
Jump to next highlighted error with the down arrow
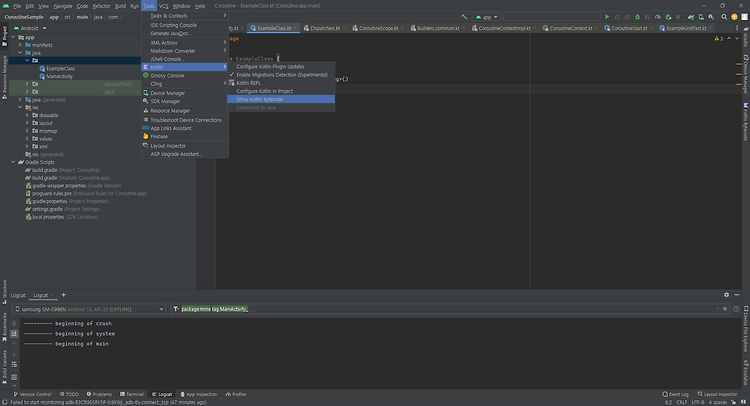(737, 38)
